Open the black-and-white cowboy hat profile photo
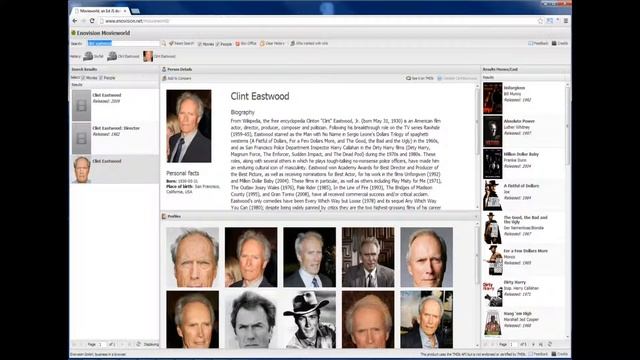The width and height of the screenshot is (640, 360). click(x=309, y=319)
